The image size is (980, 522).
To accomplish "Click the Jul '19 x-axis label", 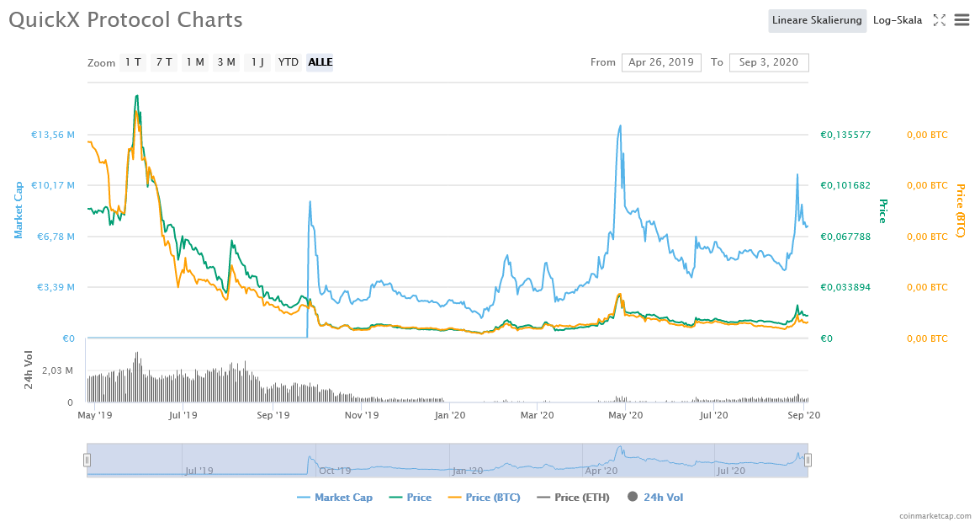I will [x=183, y=415].
